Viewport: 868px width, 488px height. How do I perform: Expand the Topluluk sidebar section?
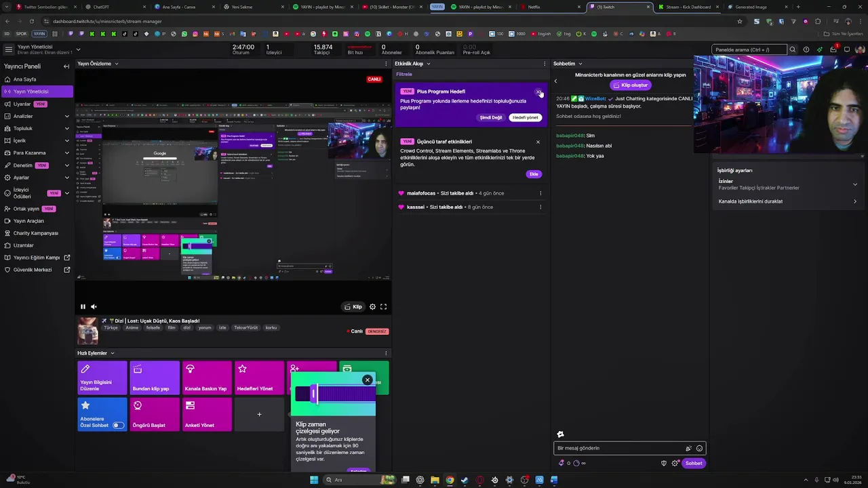point(66,129)
